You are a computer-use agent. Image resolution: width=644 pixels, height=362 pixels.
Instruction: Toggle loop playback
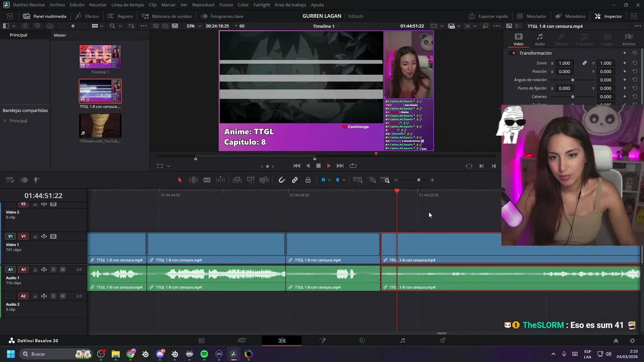(353, 166)
